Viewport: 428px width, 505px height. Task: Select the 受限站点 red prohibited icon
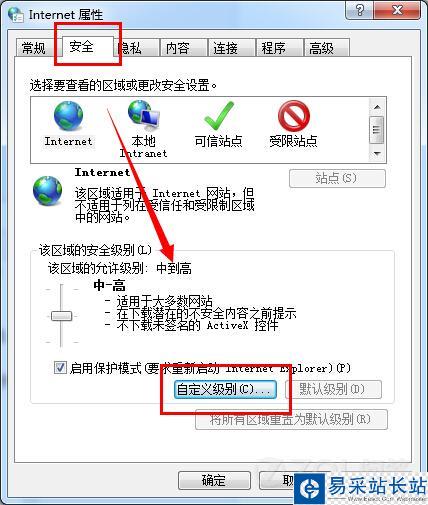point(294,116)
